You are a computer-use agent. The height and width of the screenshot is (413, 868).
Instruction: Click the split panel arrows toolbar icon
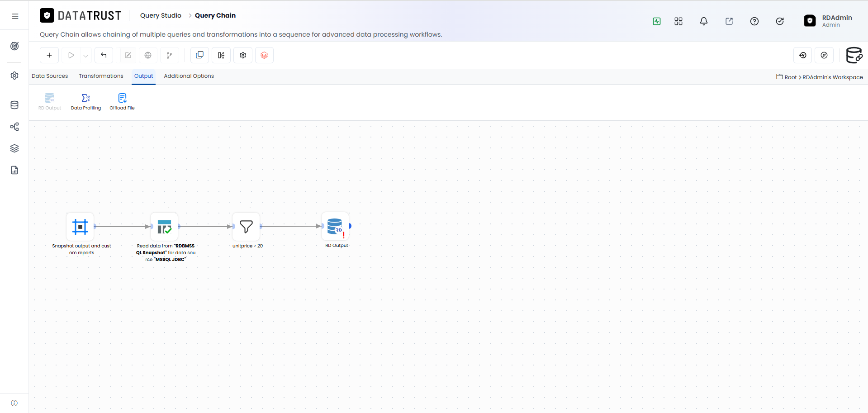click(221, 55)
